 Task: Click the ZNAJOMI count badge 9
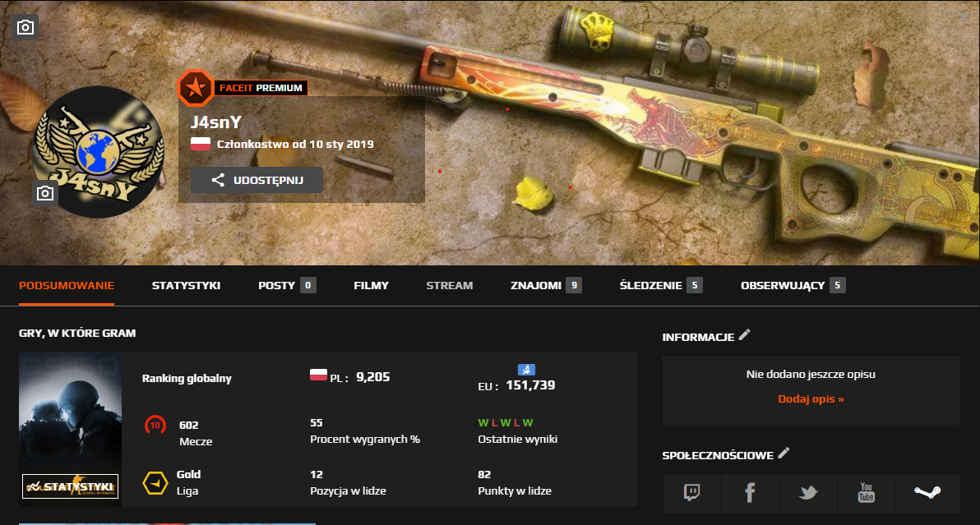pos(574,285)
